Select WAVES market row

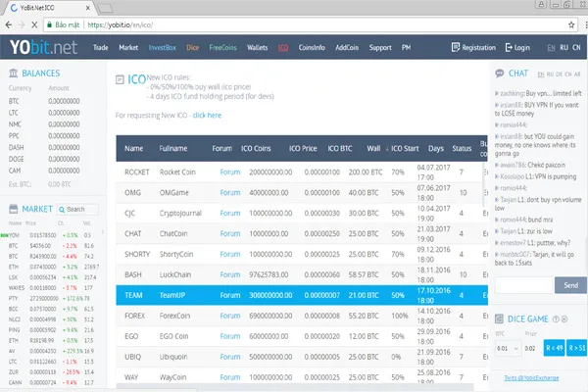point(54,288)
